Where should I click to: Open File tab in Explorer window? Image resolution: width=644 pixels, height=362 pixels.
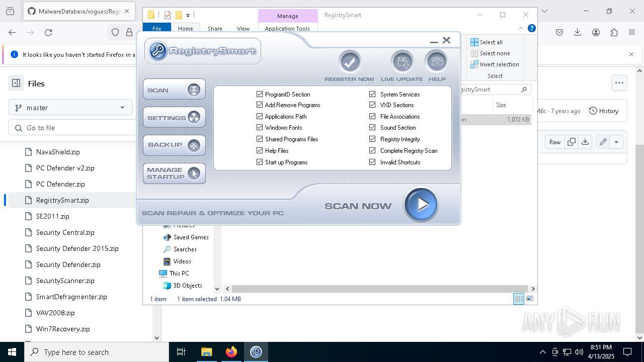tap(157, 29)
